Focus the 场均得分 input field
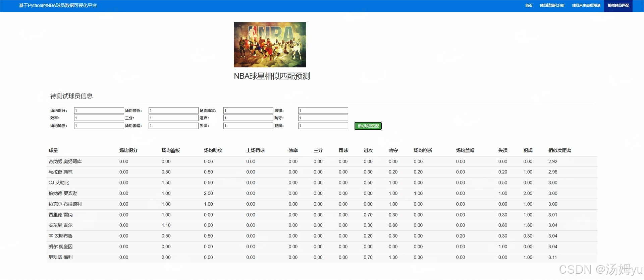Screen dimensions: 644x280 coord(99,111)
